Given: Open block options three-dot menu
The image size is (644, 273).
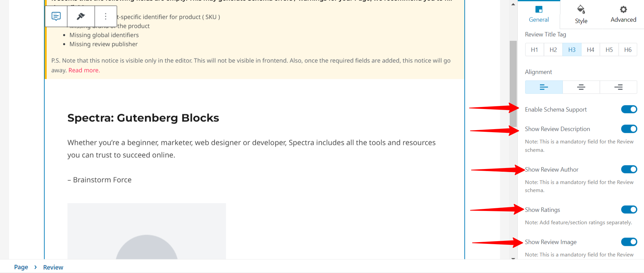Looking at the screenshot, I should click(x=105, y=16).
